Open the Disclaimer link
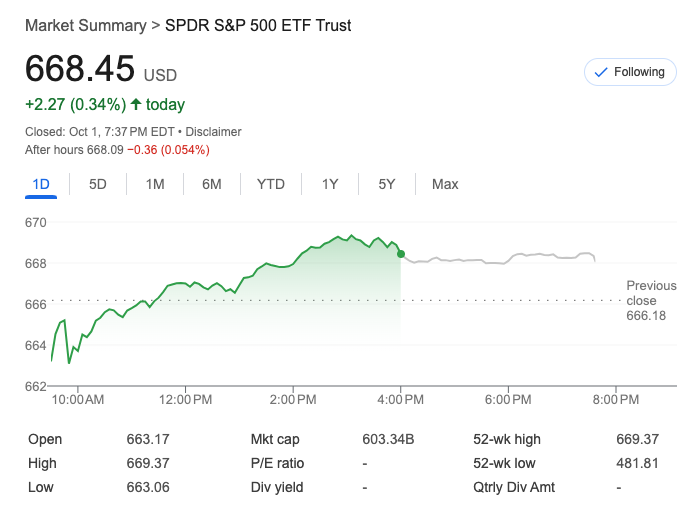 click(x=214, y=132)
